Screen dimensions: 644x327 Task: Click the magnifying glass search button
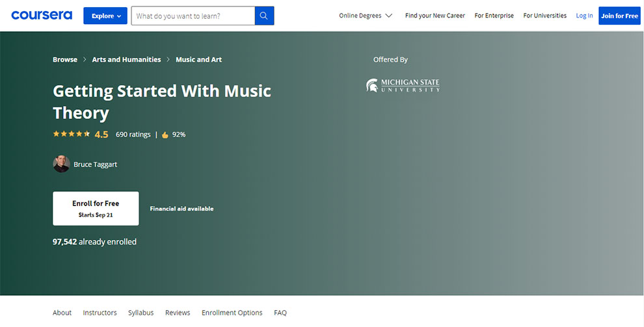click(264, 16)
